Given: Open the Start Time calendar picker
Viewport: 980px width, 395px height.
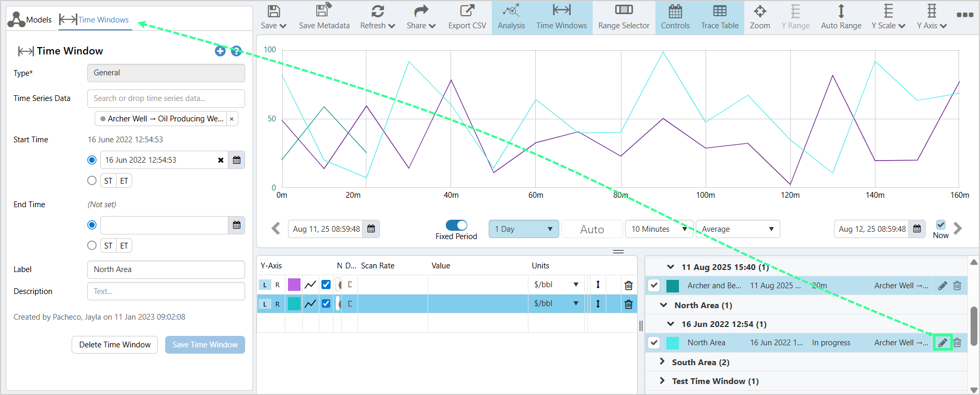Looking at the screenshot, I should (236, 160).
